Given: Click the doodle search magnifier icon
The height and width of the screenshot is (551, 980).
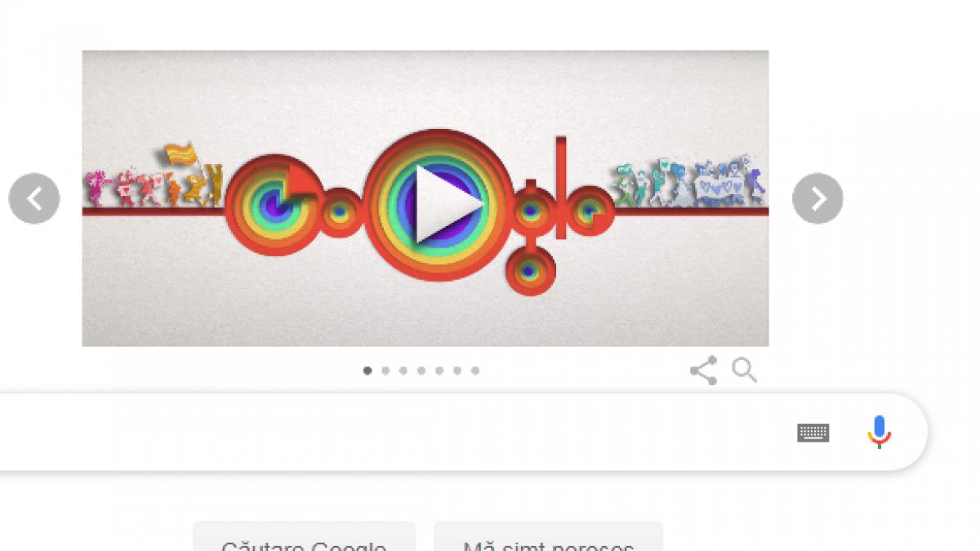Looking at the screenshot, I should pyautogui.click(x=744, y=370).
